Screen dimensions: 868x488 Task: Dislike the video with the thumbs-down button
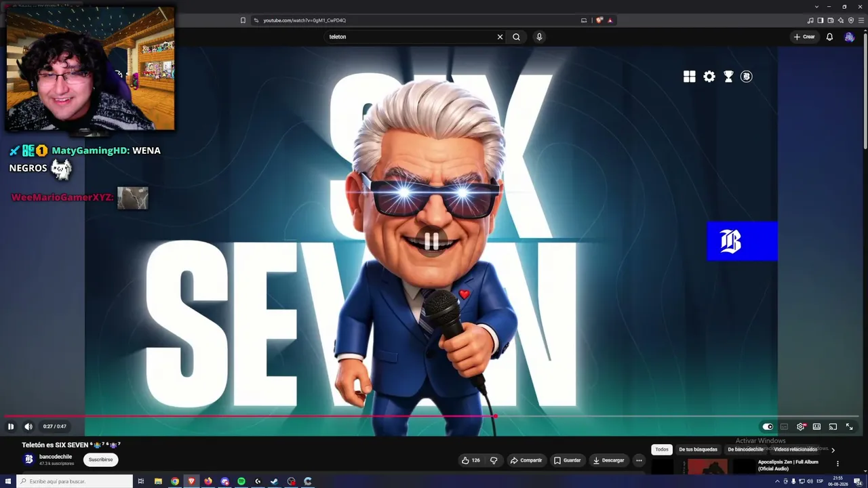click(x=494, y=460)
